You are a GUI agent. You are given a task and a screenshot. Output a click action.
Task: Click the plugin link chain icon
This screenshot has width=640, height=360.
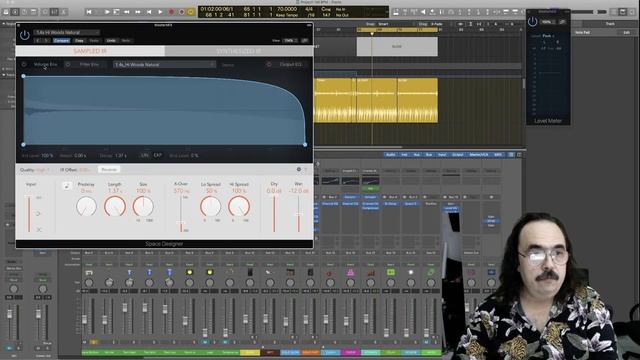[x=305, y=40]
